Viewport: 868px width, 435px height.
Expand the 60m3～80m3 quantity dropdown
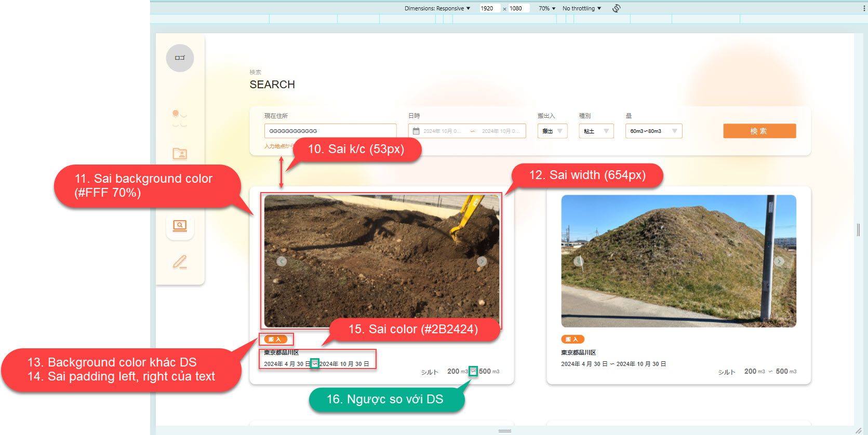tap(653, 131)
